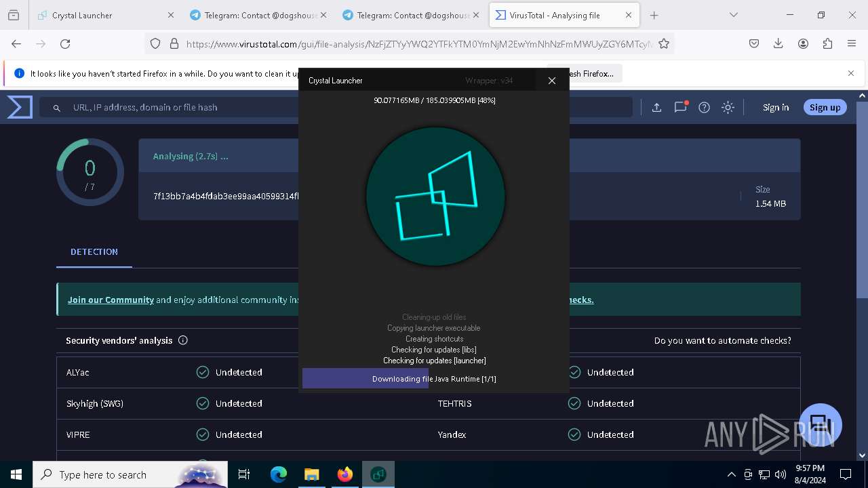Image resolution: width=868 pixels, height=488 pixels.
Task: Click the Crystal Launcher taskbar icon
Action: point(378,474)
